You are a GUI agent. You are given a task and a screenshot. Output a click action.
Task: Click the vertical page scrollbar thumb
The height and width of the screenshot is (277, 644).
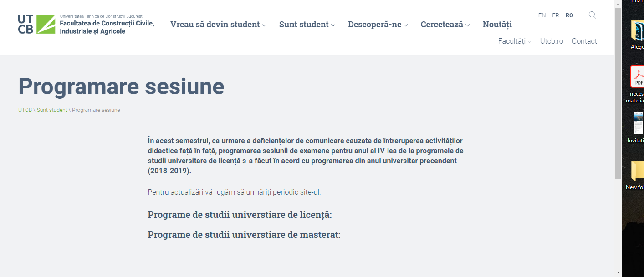618,93
